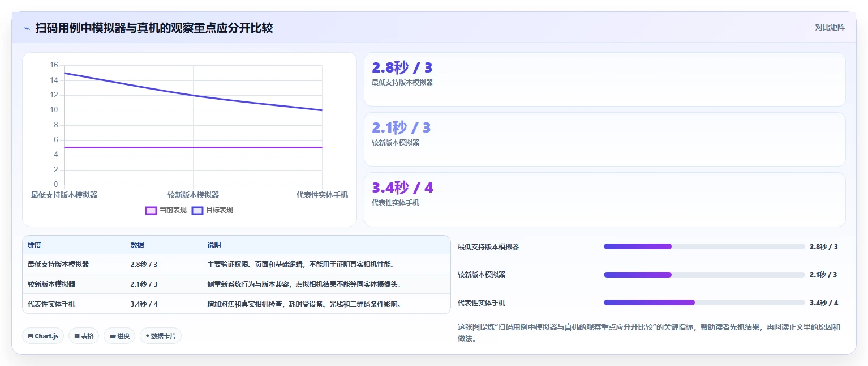
Task: Toggle the 当前表现 legend item
Action: pyautogui.click(x=166, y=210)
